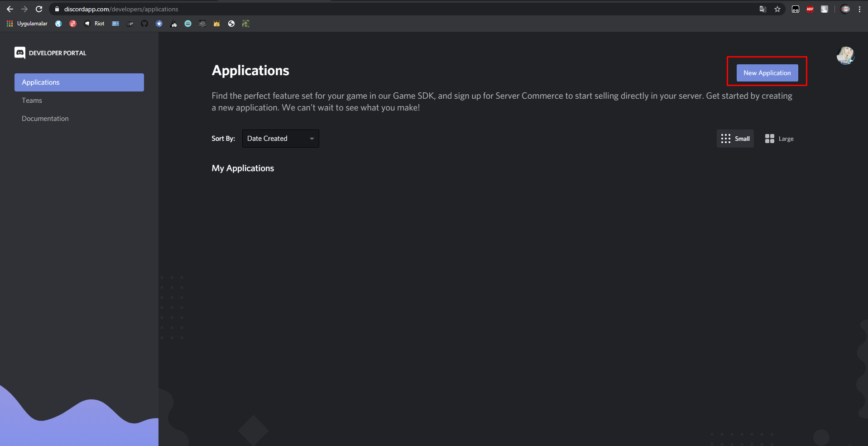868x446 pixels.
Task: Focus the address bar URL
Action: [x=121, y=9]
